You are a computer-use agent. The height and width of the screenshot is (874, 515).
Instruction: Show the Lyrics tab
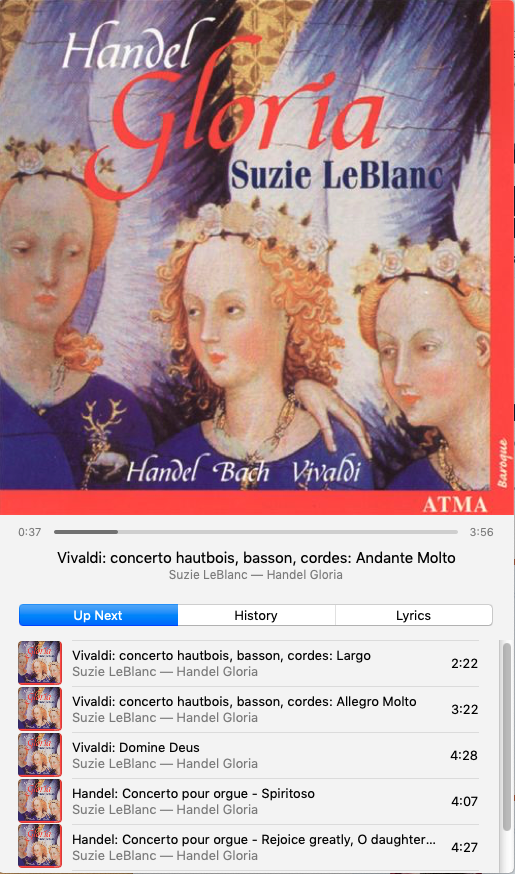(414, 615)
